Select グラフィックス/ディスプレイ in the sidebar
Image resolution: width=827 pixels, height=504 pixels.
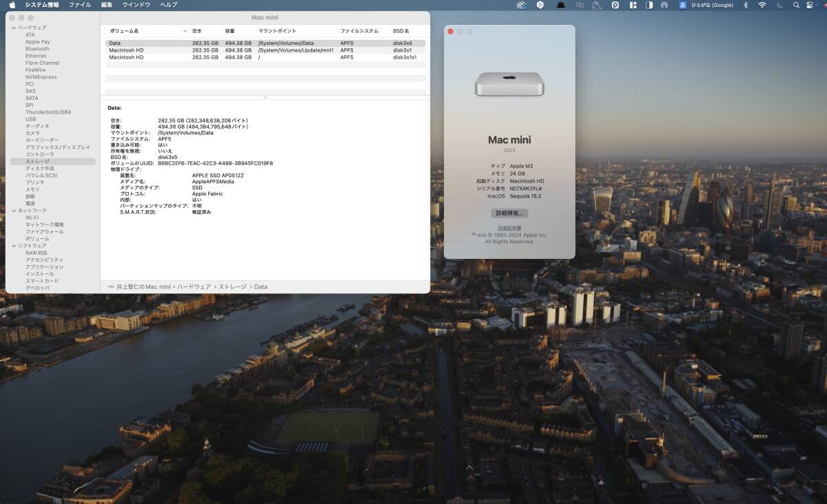point(58,147)
